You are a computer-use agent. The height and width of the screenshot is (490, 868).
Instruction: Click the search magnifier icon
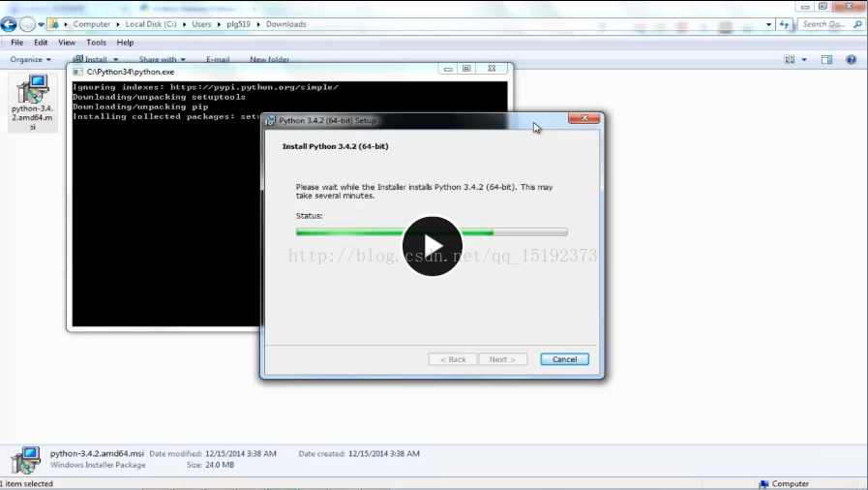click(x=858, y=24)
